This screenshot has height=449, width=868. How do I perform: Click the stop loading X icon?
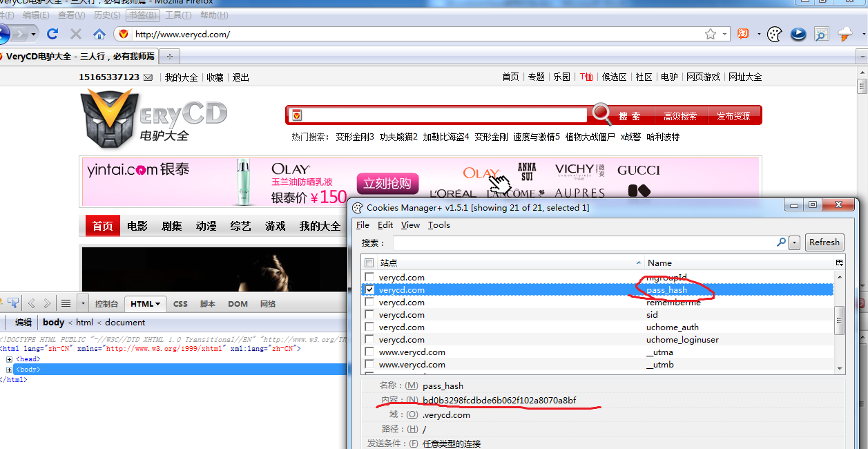click(75, 34)
